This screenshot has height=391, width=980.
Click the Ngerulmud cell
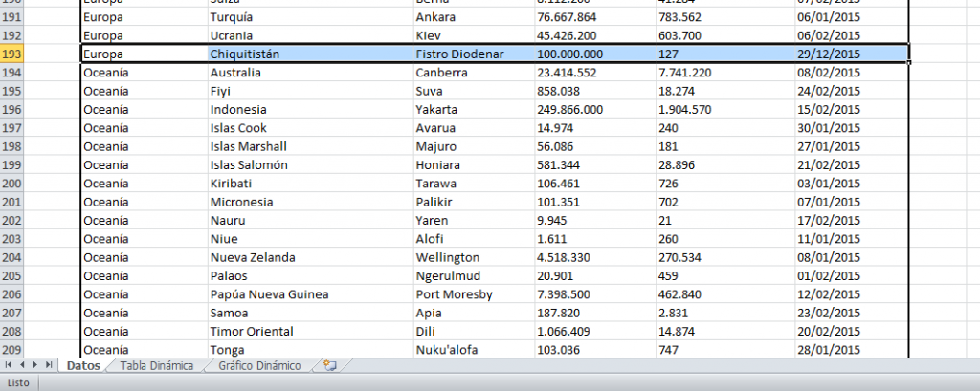(x=474, y=276)
